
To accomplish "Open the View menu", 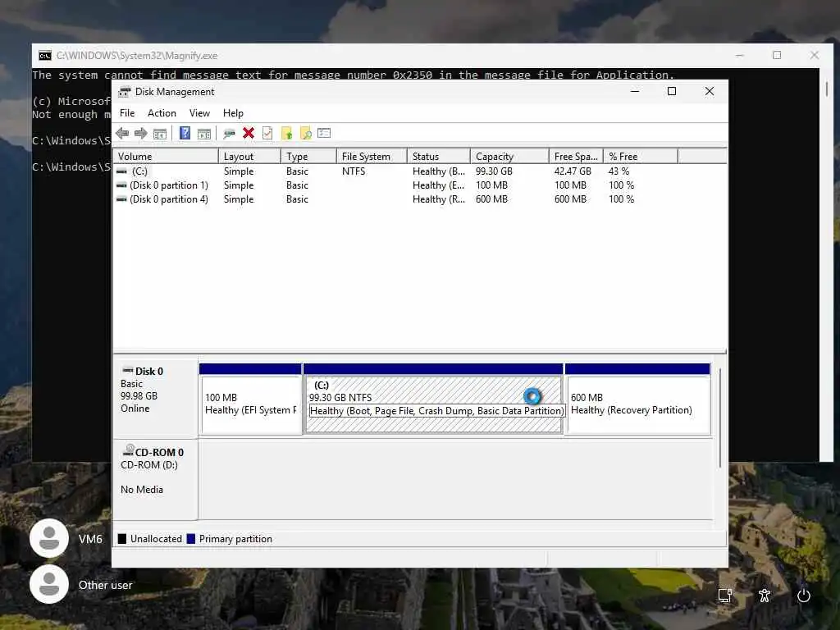I will 199,113.
